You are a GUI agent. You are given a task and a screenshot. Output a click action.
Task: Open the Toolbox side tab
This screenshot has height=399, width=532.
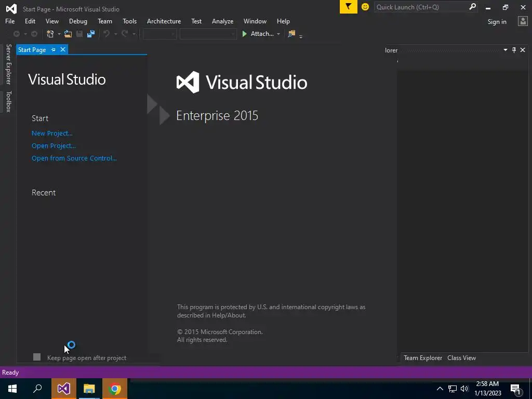click(8, 101)
